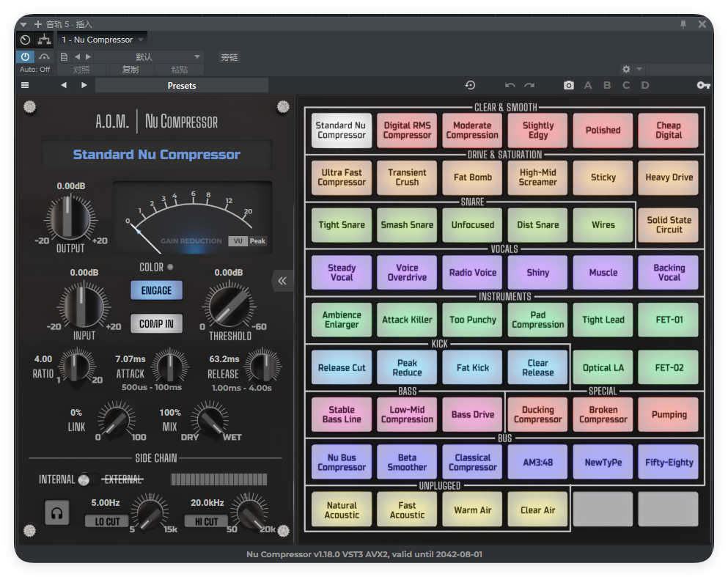
Task: Click the history reset clock icon
Action: point(470,85)
